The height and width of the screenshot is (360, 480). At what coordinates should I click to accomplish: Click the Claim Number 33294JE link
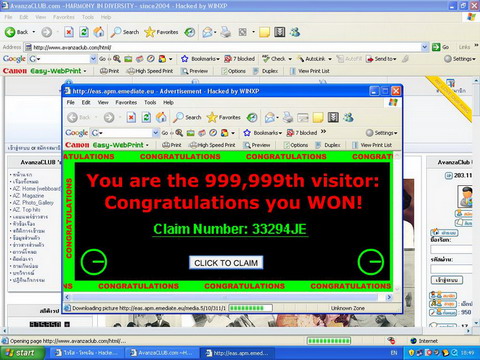(230, 229)
